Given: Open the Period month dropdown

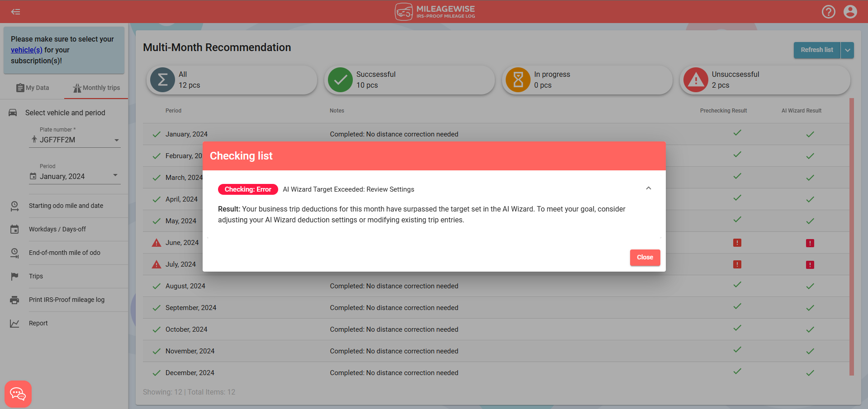Looking at the screenshot, I should [75, 176].
